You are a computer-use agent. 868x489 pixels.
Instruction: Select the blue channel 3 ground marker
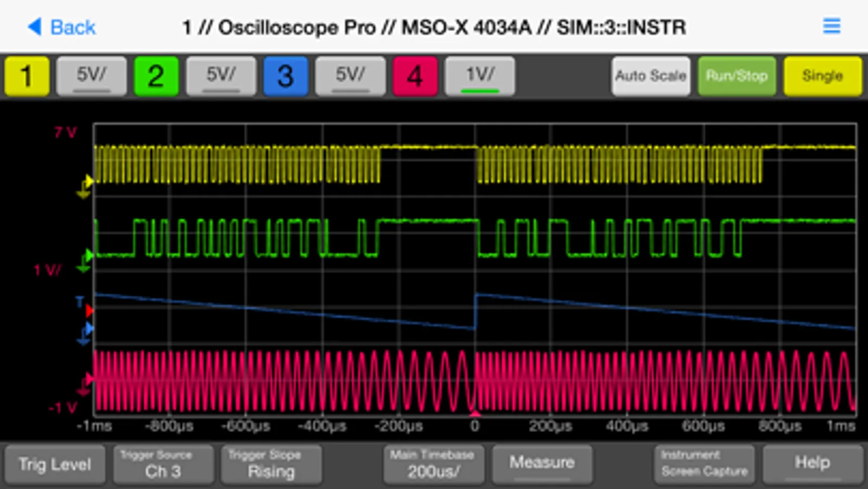(x=85, y=334)
